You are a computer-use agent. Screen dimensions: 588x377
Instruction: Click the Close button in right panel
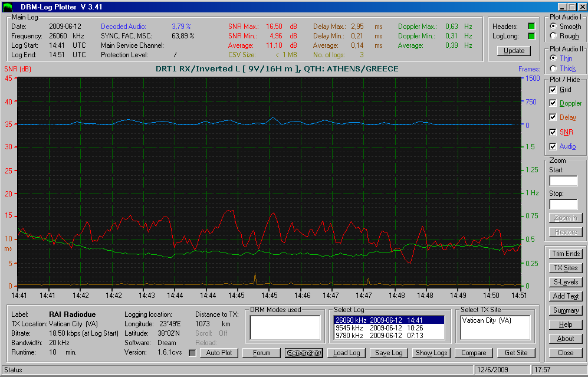[x=566, y=353]
